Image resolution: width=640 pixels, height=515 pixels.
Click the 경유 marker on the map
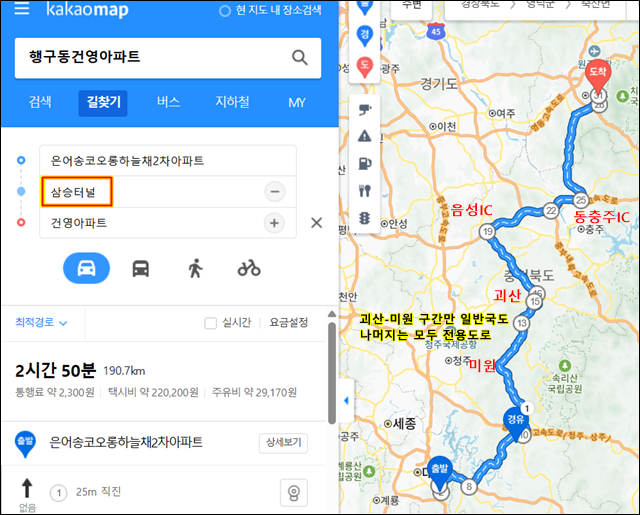(x=516, y=424)
